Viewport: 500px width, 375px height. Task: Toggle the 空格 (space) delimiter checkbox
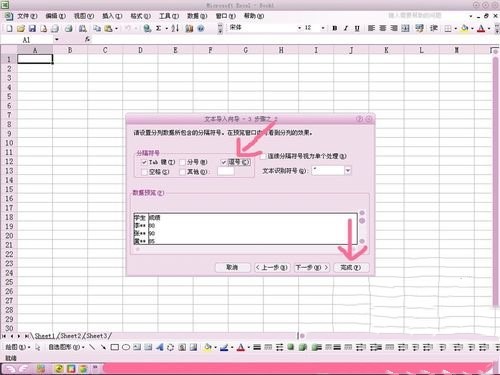(x=144, y=172)
